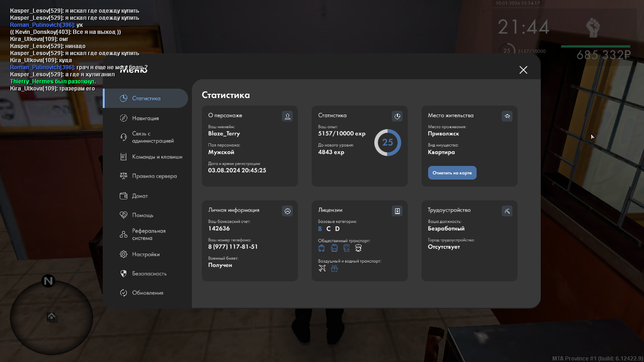The height and width of the screenshot is (362, 644).
Task: Click the level 25 experience progress ring
Action: (388, 142)
